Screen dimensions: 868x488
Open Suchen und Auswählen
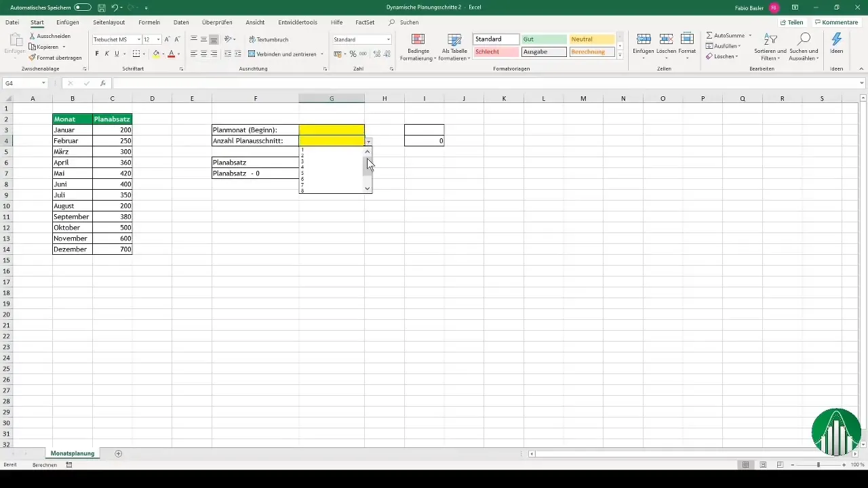(804, 47)
